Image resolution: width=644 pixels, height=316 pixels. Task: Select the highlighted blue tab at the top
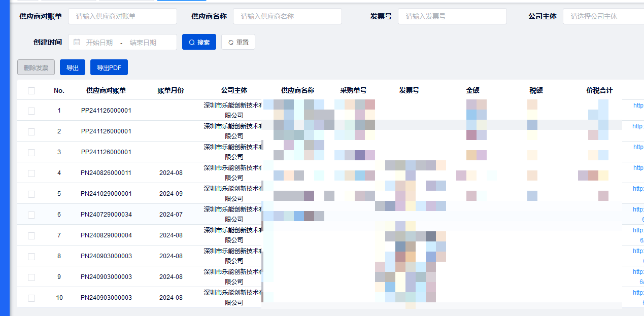[x=181, y=1]
